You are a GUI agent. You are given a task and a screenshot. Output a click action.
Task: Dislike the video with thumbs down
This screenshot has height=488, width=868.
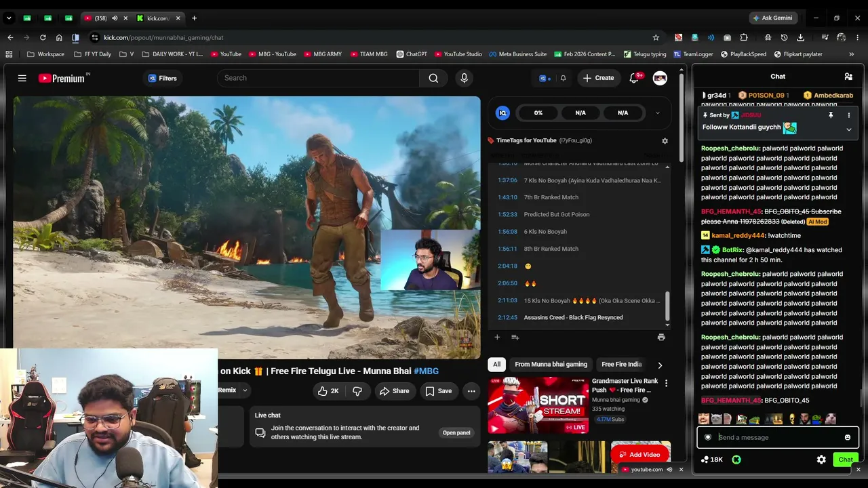coord(357,391)
